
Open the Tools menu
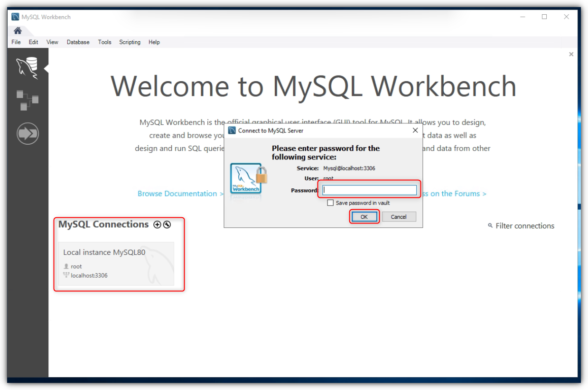(x=104, y=42)
